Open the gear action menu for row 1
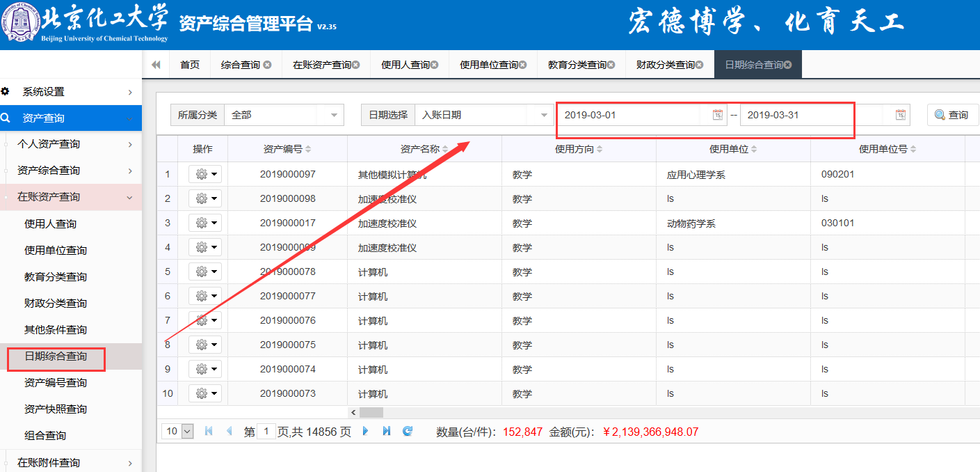The width and height of the screenshot is (980, 472). [204, 175]
